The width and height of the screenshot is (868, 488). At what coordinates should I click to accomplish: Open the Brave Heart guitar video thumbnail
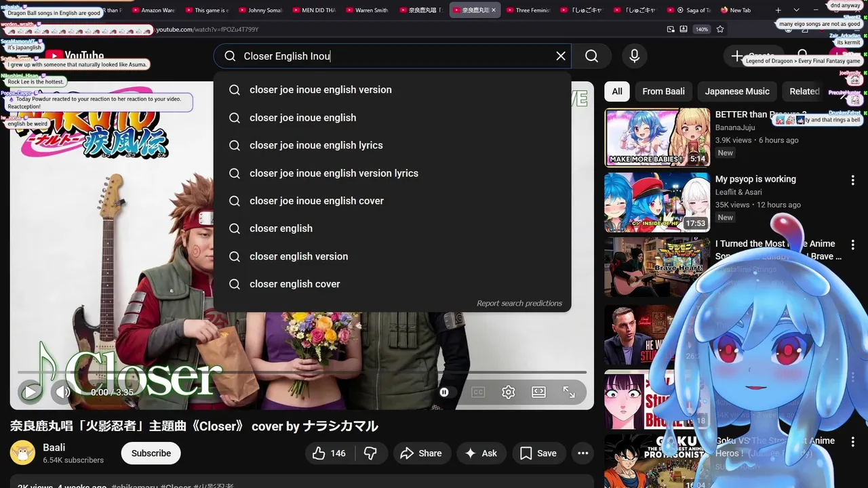(x=657, y=266)
